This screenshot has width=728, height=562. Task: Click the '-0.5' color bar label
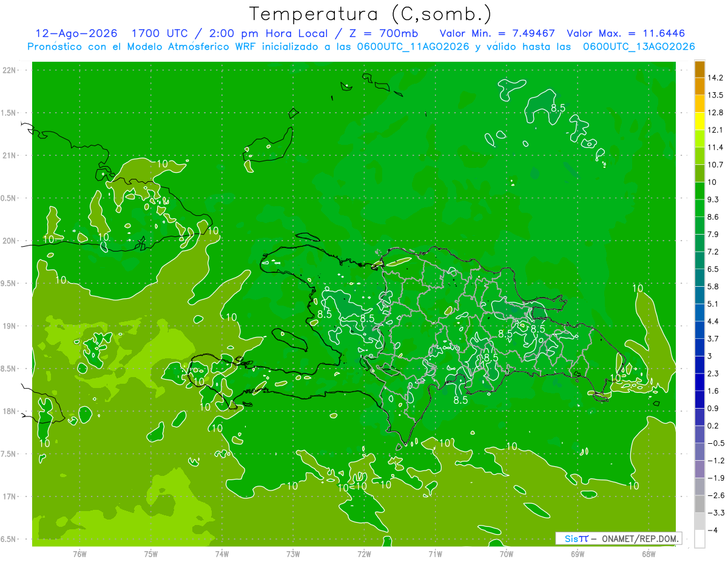(x=715, y=443)
